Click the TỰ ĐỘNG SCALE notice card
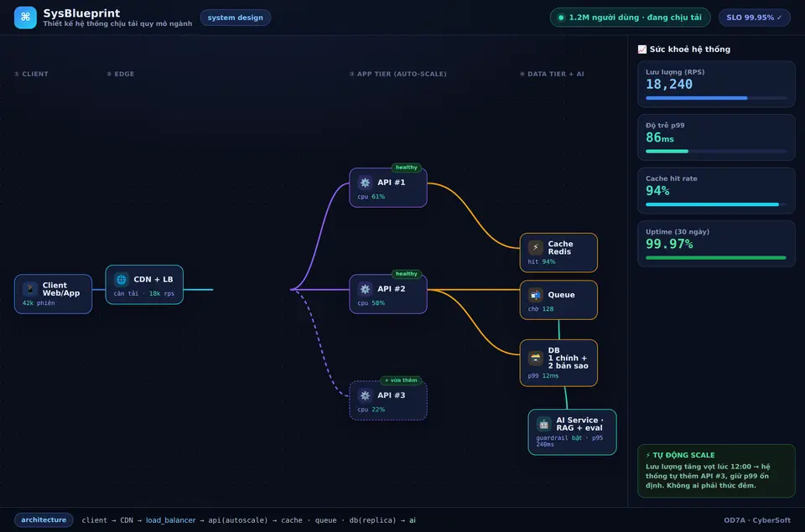 click(716, 471)
